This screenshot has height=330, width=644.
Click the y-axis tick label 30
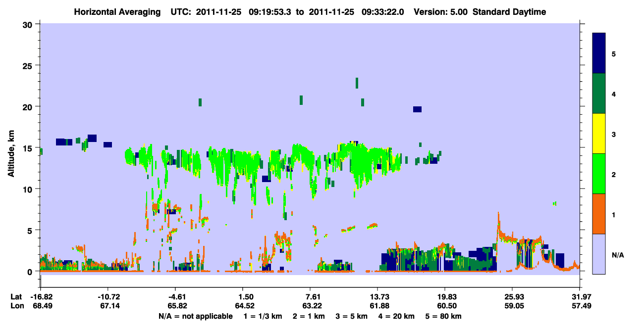pos(29,24)
